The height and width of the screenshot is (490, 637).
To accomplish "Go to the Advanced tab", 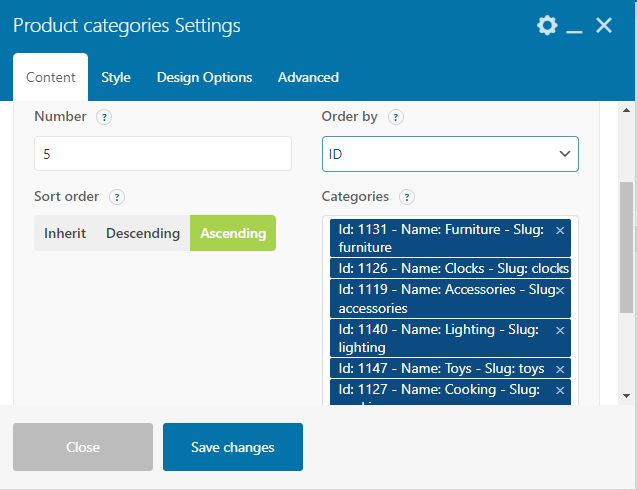I will pos(308,77).
